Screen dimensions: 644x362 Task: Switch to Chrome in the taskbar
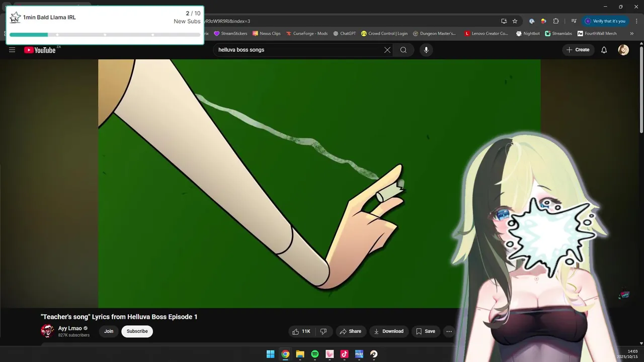click(x=285, y=354)
